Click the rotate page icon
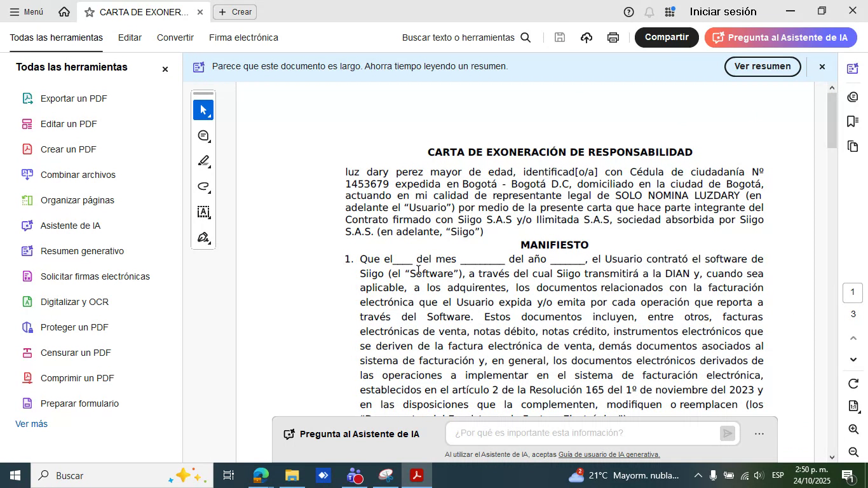 853,384
